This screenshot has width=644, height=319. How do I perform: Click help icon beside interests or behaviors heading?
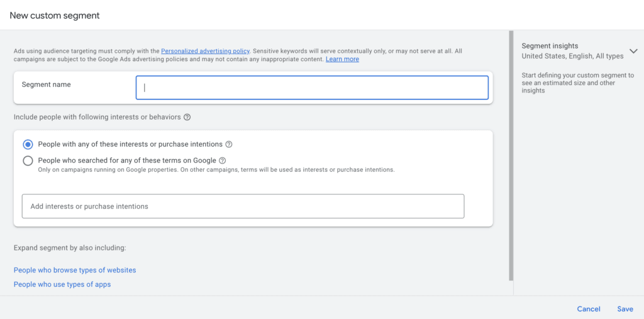[x=187, y=117]
